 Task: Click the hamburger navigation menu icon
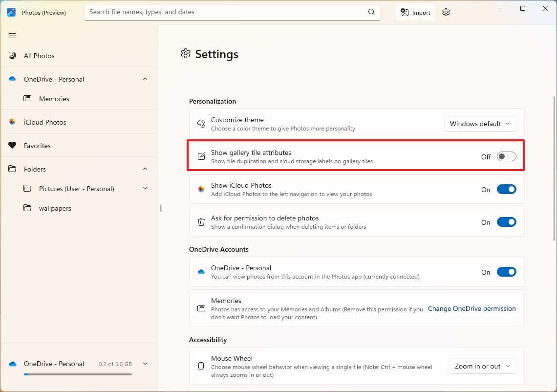[x=12, y=36]
